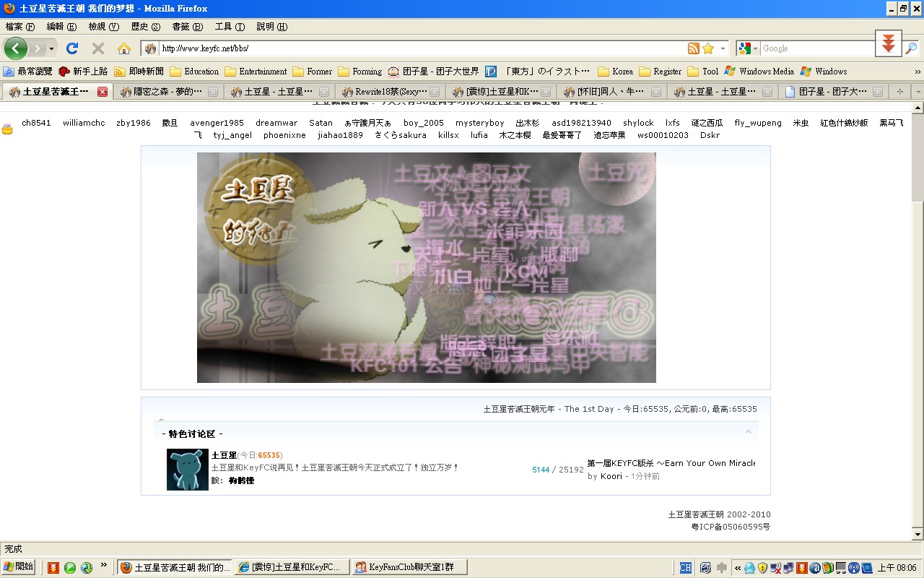
Task: Click the browser Forward button
Action: 37,48
